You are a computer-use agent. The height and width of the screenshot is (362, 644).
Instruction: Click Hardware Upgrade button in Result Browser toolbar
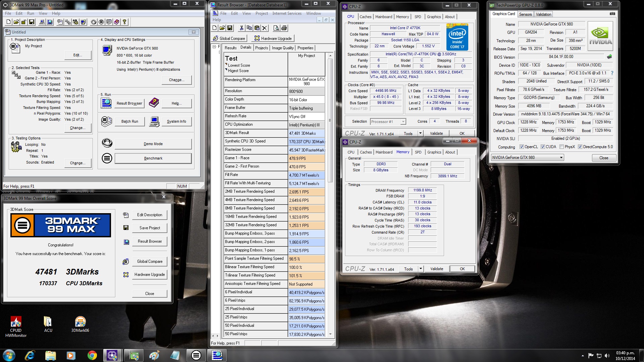[273, 38]
